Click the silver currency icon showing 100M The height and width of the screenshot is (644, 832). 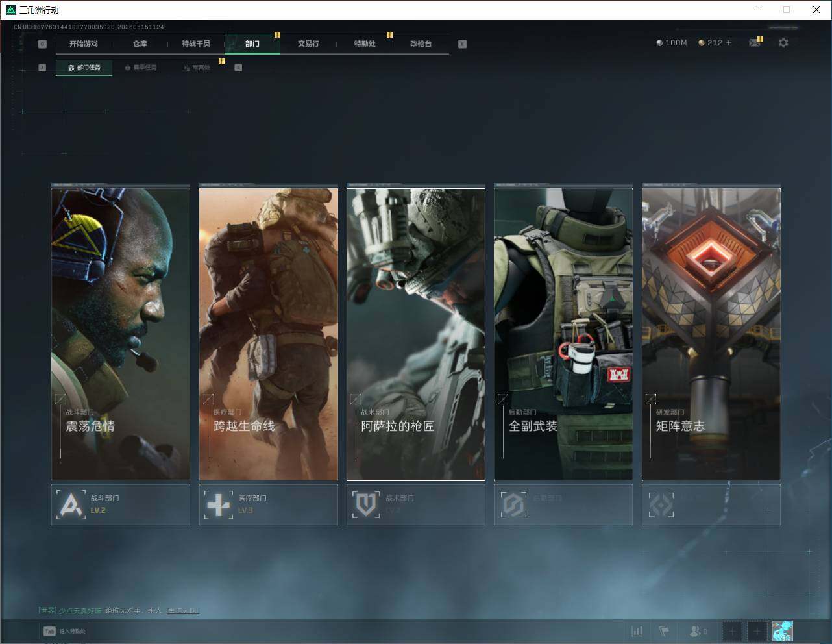click(x=659, y=43)
